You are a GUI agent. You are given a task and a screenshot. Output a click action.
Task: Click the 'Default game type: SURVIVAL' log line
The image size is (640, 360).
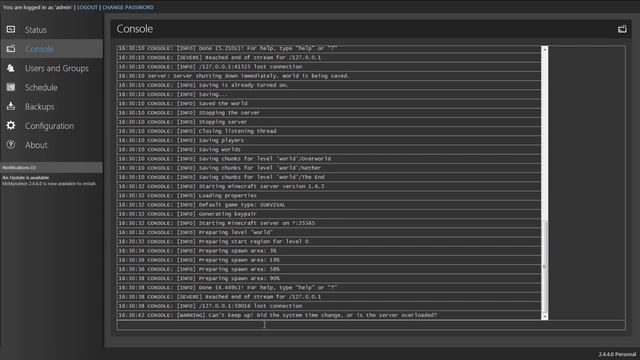[329, 204]
